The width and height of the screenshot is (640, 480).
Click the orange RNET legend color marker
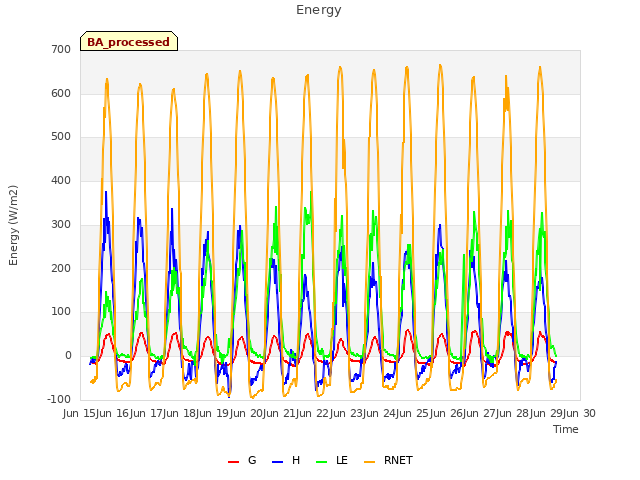[369, 462]
